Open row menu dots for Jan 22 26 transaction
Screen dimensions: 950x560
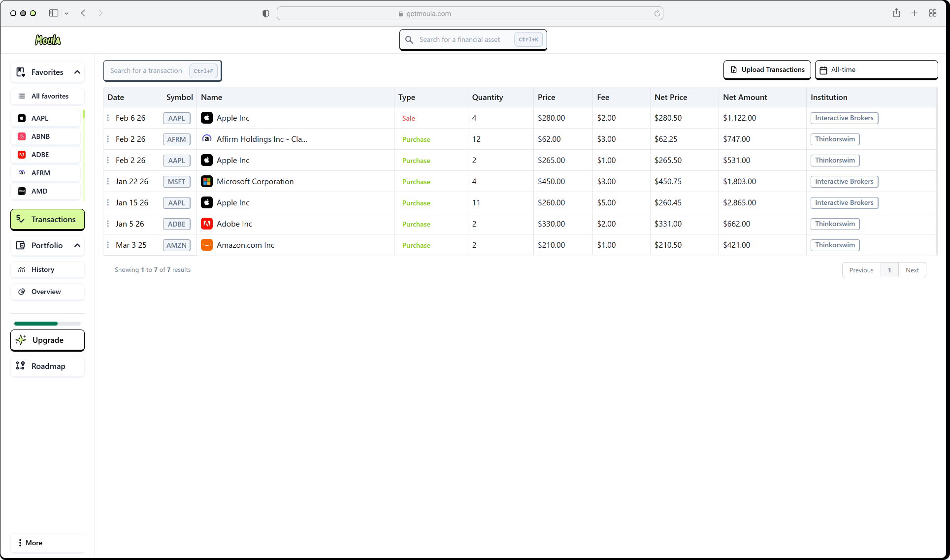click(108, 181)
